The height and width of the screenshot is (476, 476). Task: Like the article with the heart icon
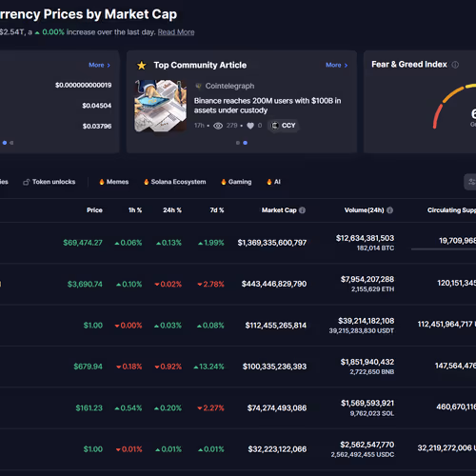(250, 126)
